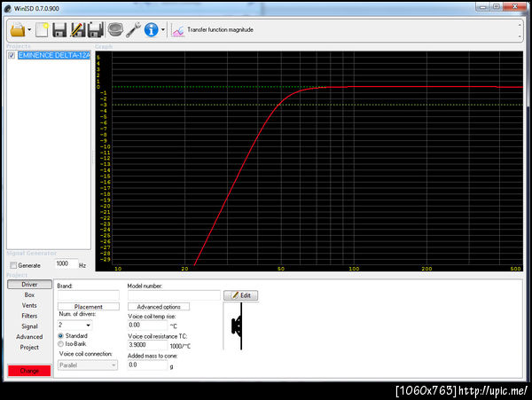This screenshot has height=400, width=532.
Task: Open options with the wrench icon
Action: pyautogui.click(x=133, y=30)
